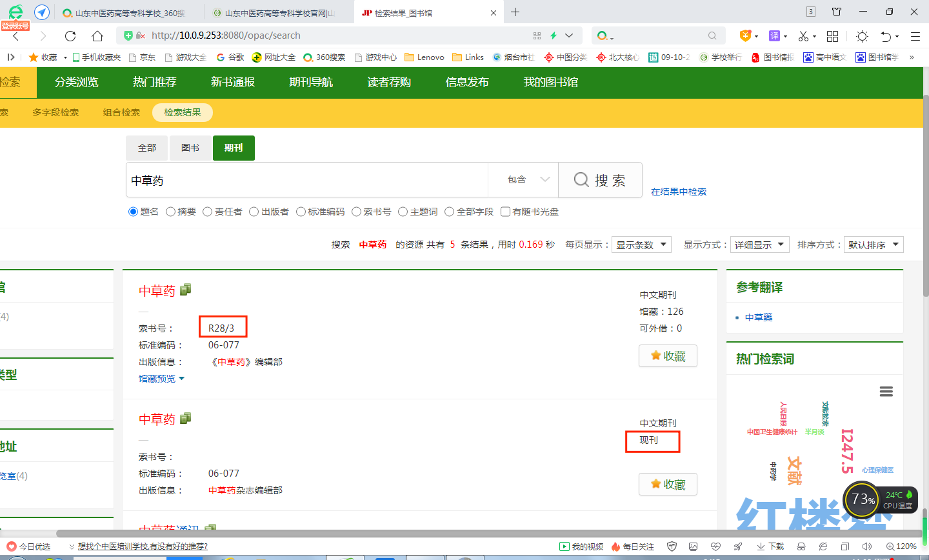Select the 摘要 radio button
929x560 pixels.
(x=171, y=212)
